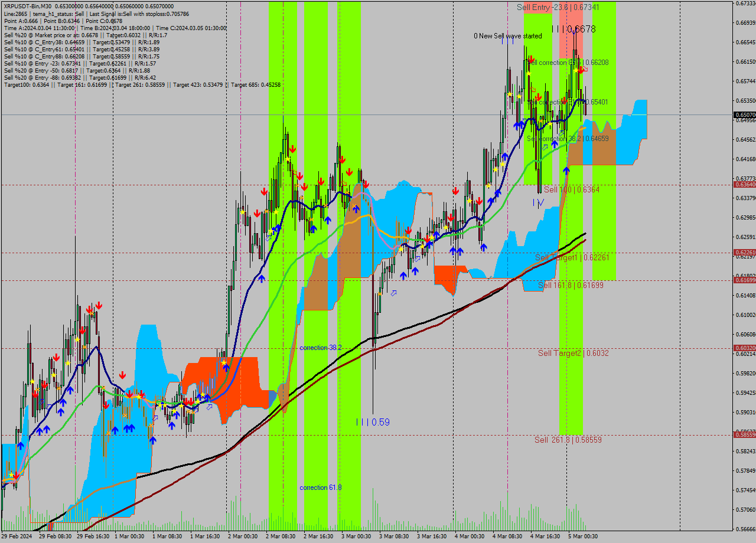Select the 'correction 38.2' chart label

321,348
